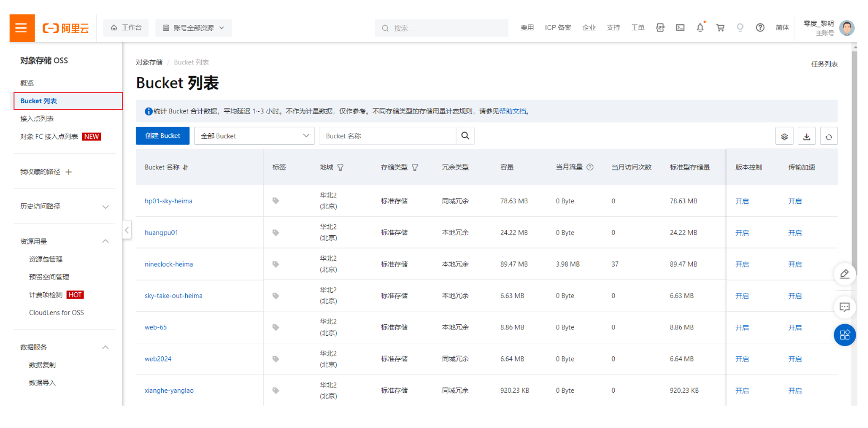Open the floating edit pencil button
Image resolution: width=868 pixels, height=428 pixels.
(845, 274)
